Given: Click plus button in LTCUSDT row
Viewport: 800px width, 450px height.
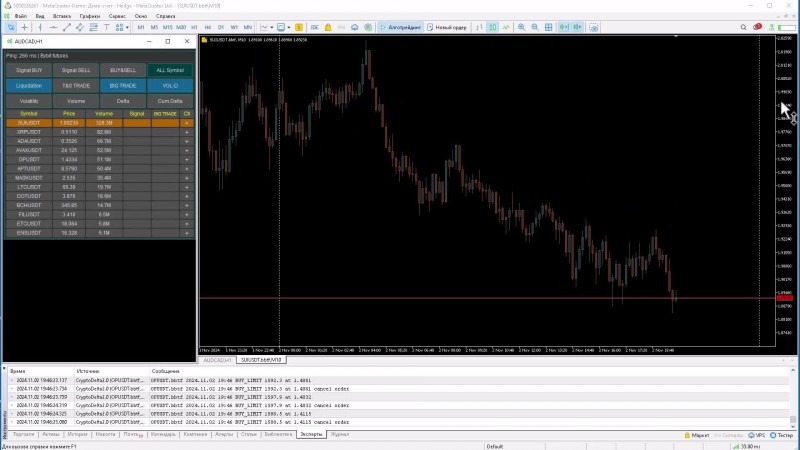Looking at the screenshot, I should (x=187, y=187).
